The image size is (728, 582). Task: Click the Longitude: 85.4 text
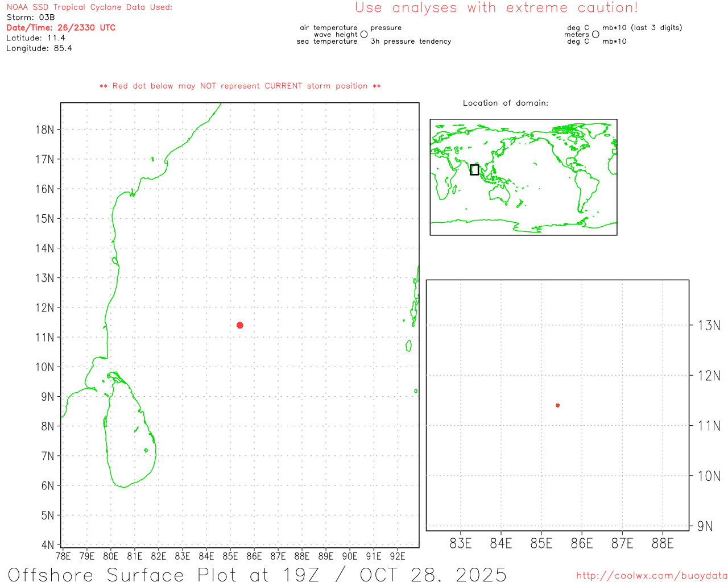coord(39,48)
